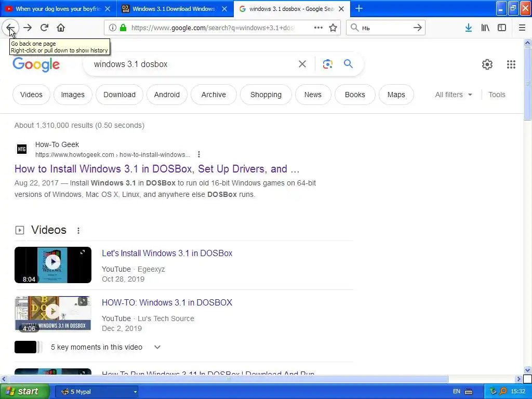The image size is (532, 399).
Task: Open Let's Install Windows 3.1 in DOSBox video link
Action: point(167,254)
